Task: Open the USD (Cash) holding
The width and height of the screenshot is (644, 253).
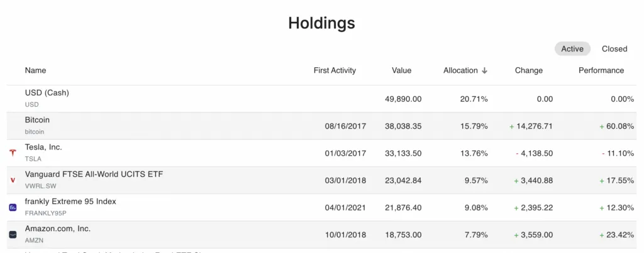Action: coord(47,93)
